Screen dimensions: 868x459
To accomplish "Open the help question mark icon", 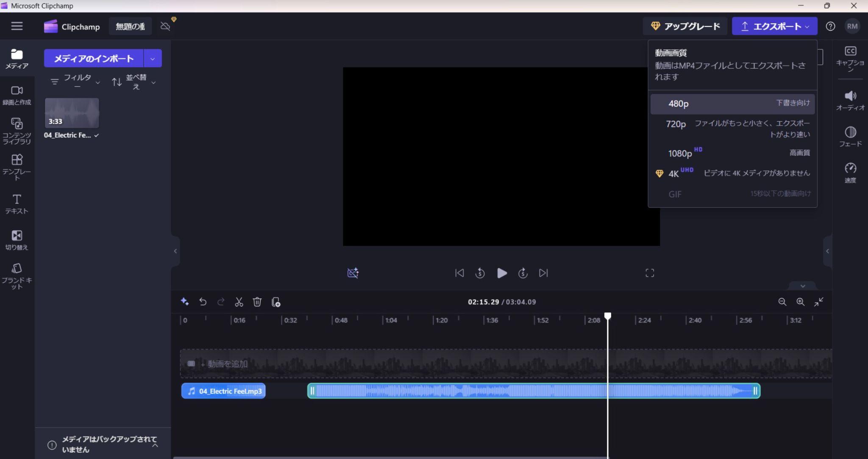I will point(830,26).
